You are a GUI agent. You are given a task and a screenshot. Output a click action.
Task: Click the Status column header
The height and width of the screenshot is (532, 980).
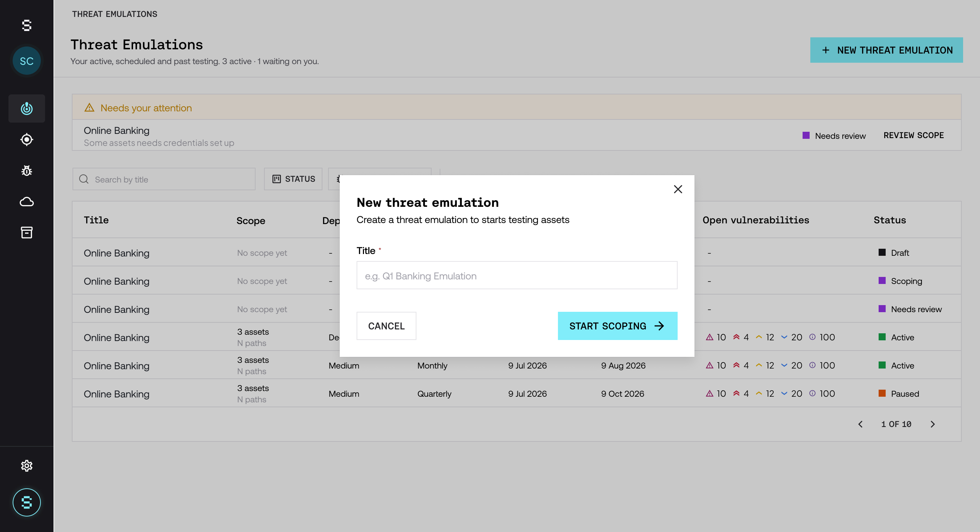[890, 220]
